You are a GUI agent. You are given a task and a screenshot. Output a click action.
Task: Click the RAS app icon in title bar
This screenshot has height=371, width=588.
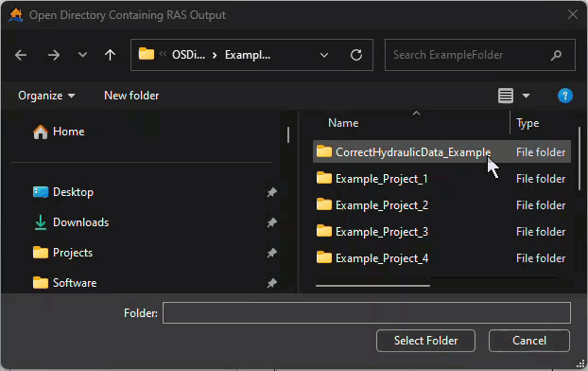pyautogui.click(x=16, y=15)
